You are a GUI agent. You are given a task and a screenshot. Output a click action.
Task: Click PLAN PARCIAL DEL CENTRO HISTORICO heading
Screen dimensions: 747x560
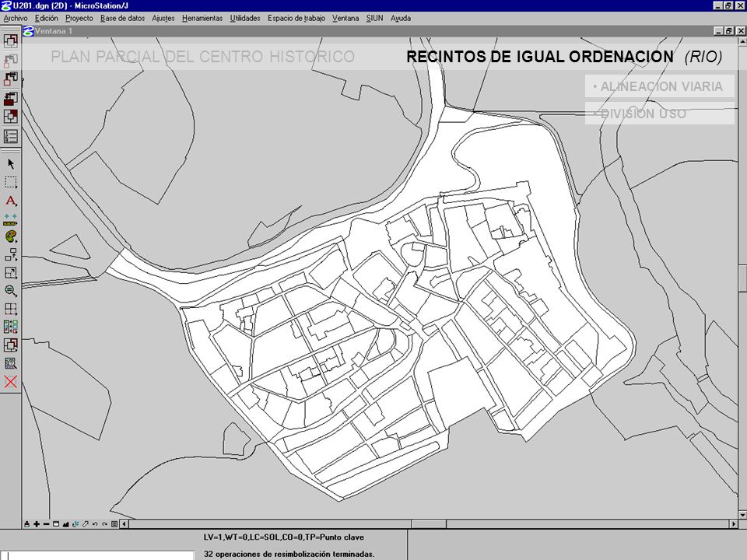tap(202, 57)
